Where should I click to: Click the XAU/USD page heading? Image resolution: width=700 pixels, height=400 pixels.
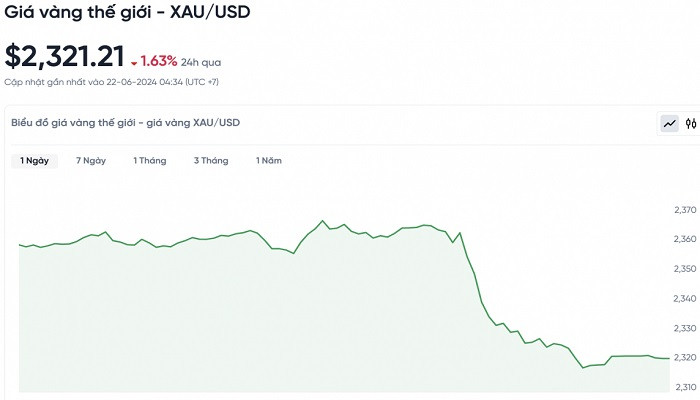[x=128, y=14]
